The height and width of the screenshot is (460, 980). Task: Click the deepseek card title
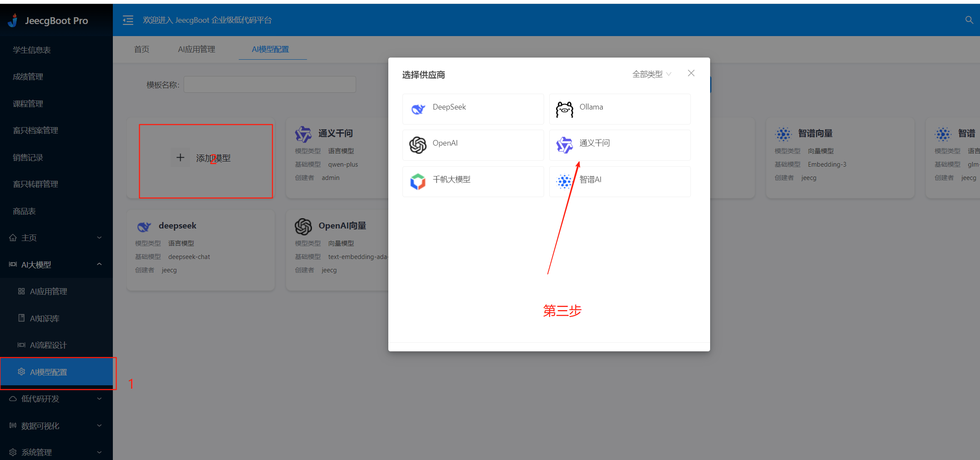click(x=177, y=225)
